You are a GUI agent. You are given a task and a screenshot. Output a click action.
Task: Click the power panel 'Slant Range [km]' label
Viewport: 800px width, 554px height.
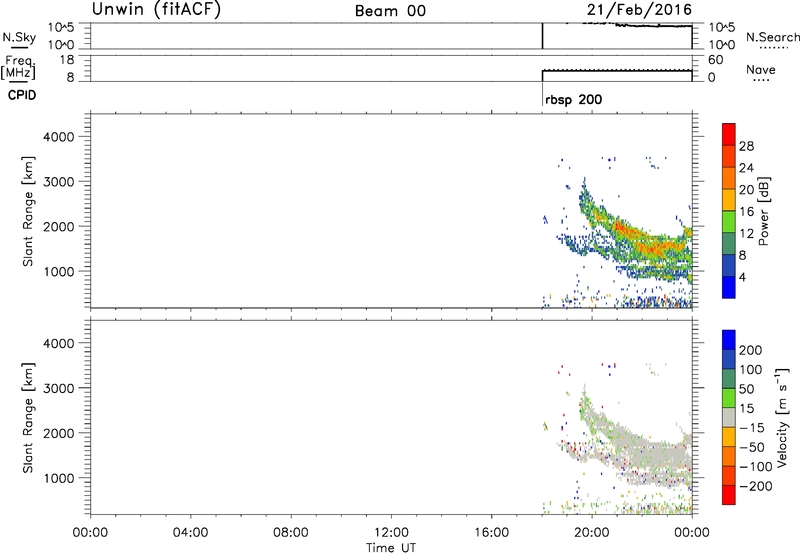(28, 211)
